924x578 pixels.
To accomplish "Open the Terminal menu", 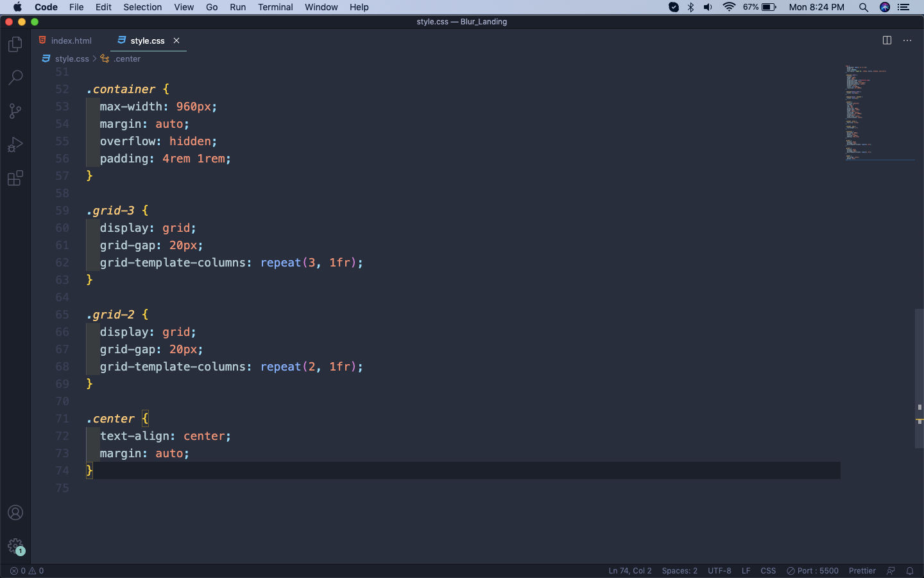I will point(275,7).
